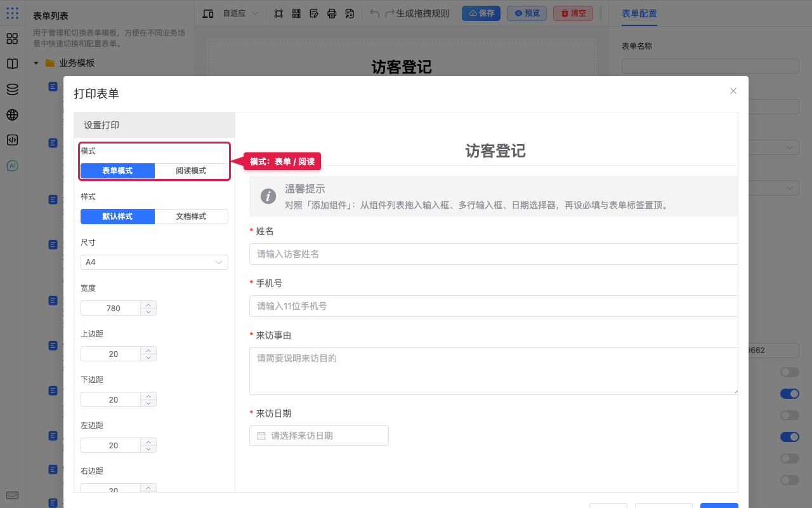Select the 表单配置 tab

point(639,13)
